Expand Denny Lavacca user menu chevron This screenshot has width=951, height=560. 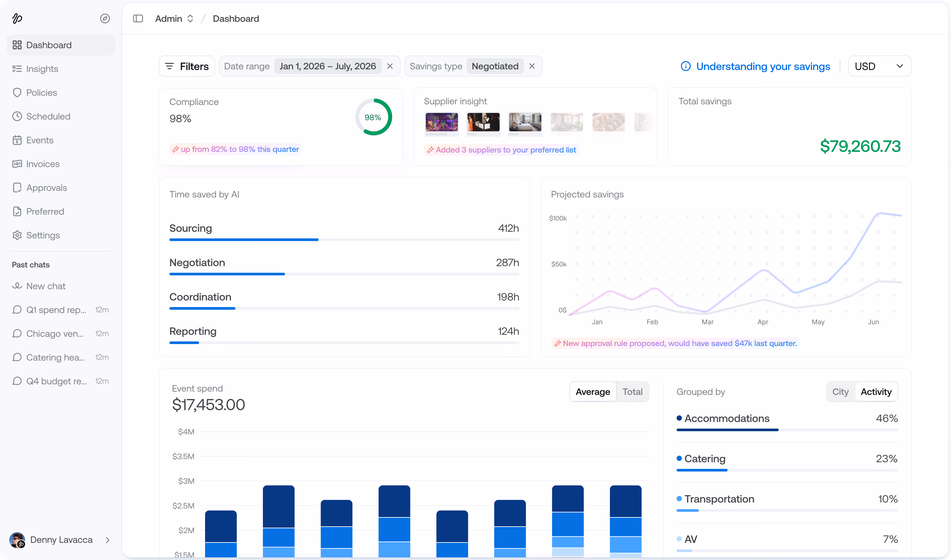[x=107, y=540]
